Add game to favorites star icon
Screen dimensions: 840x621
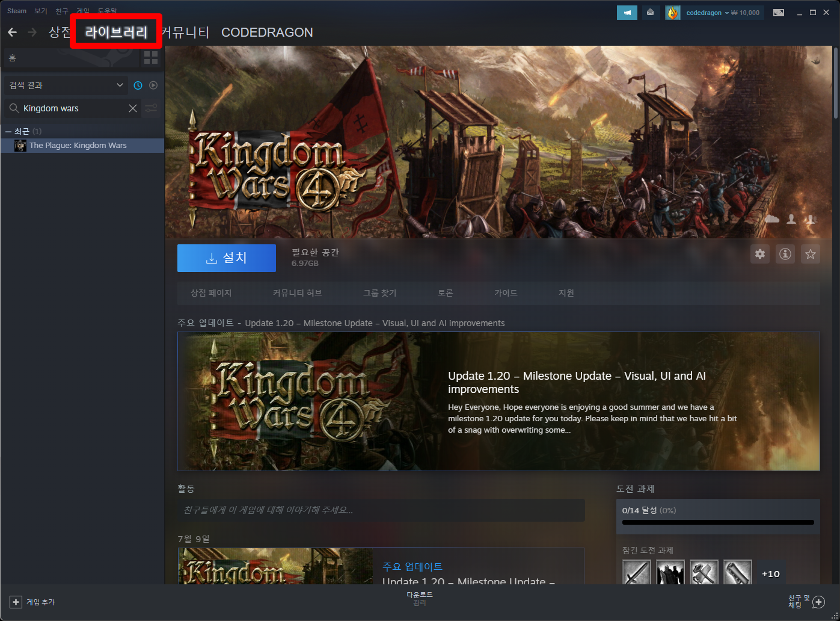point(811,254)
